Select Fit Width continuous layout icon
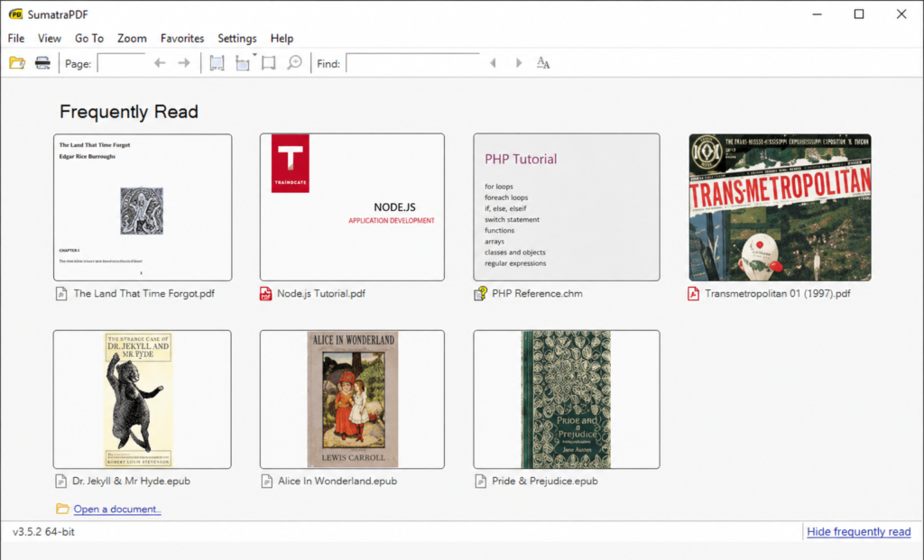 217,63
